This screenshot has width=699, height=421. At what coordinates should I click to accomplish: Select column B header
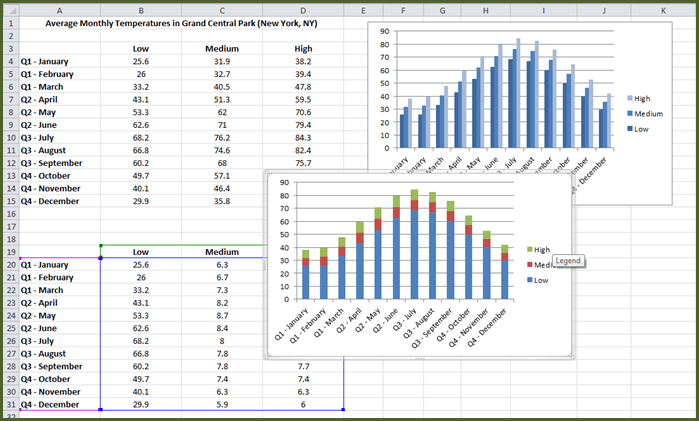tap(140, 9)
